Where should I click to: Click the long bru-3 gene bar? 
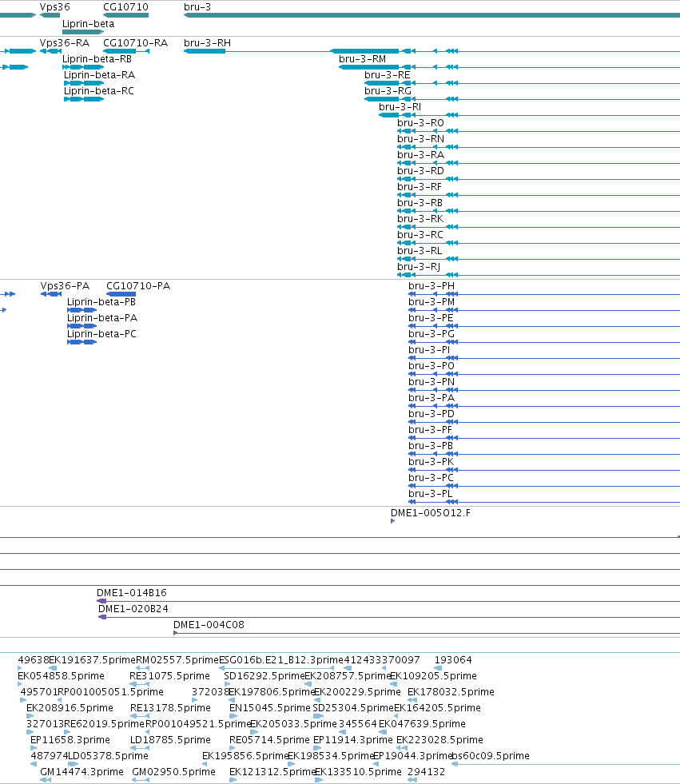(x=432, y=15)
